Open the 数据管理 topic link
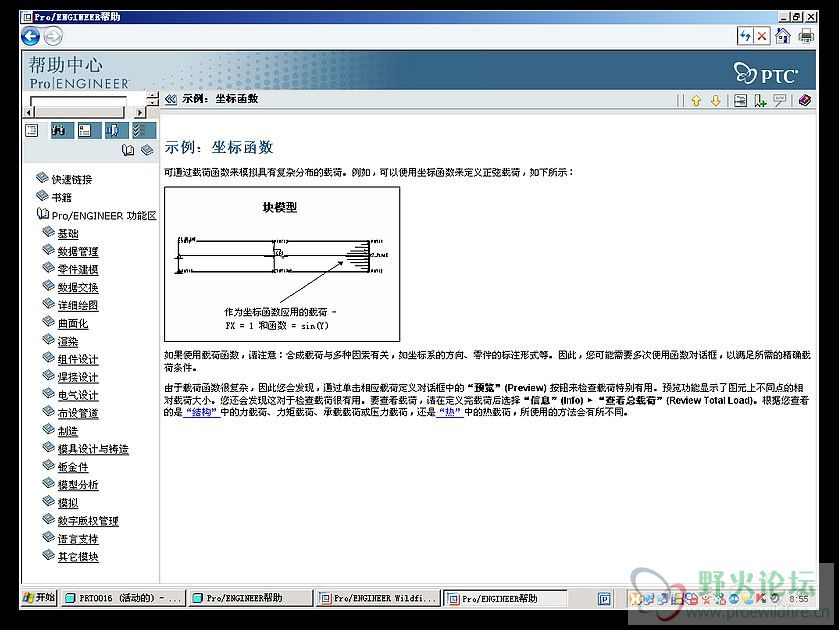Image resolution: width=839 pixels, height=630 pixels. coord(78,252)
